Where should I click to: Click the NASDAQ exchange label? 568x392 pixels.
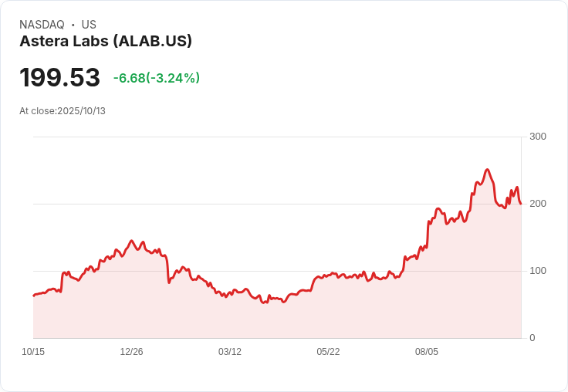42,25
